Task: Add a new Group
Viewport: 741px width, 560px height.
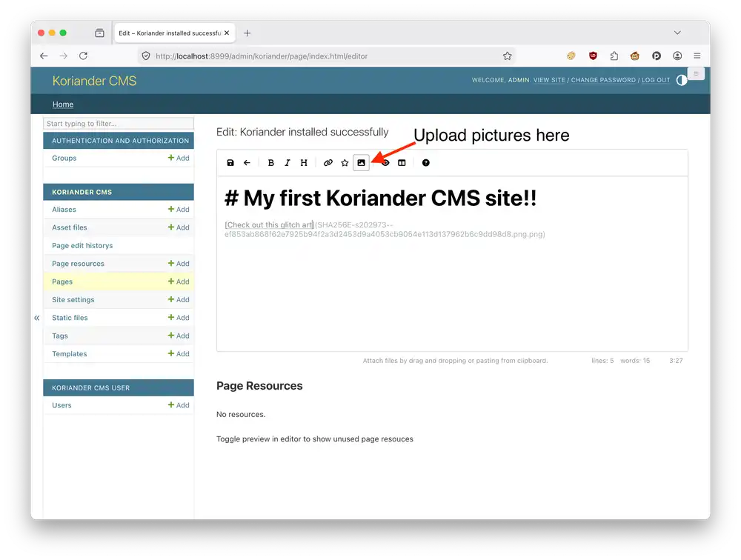Action: [x=179, y=158]
